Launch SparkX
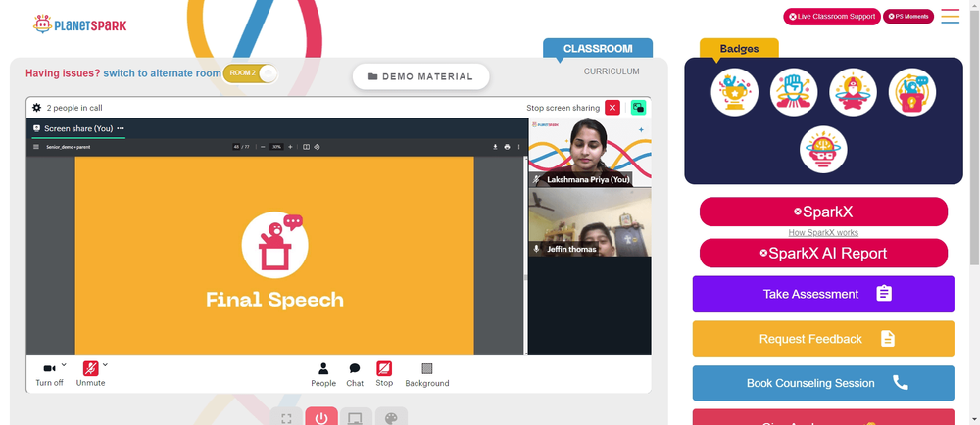Screen dimensions: 980x425 823,212
